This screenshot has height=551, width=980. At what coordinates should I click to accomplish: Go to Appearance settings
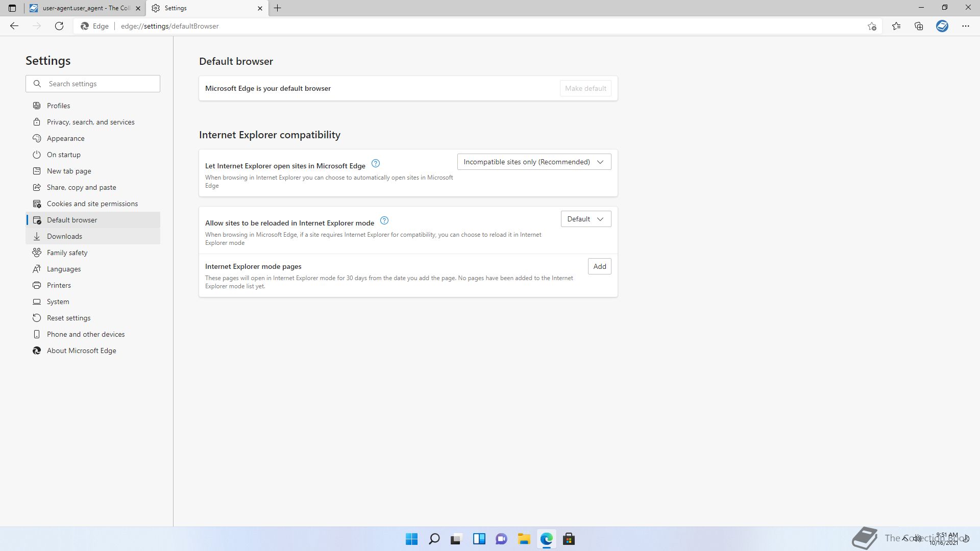93,138
